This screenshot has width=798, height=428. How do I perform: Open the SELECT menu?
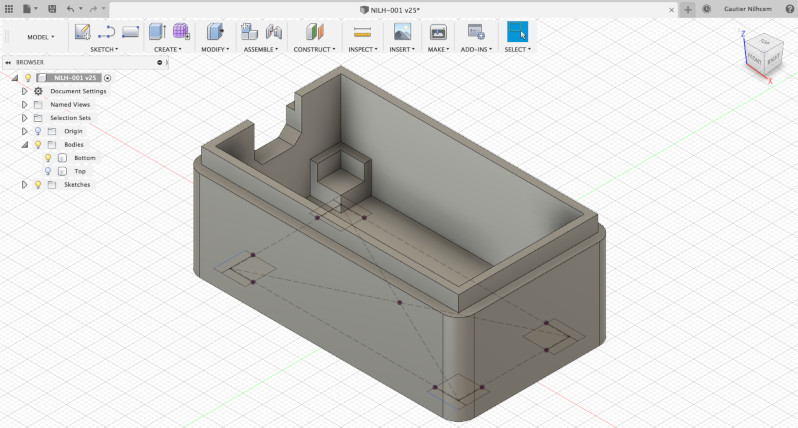[x=517, y=49]
